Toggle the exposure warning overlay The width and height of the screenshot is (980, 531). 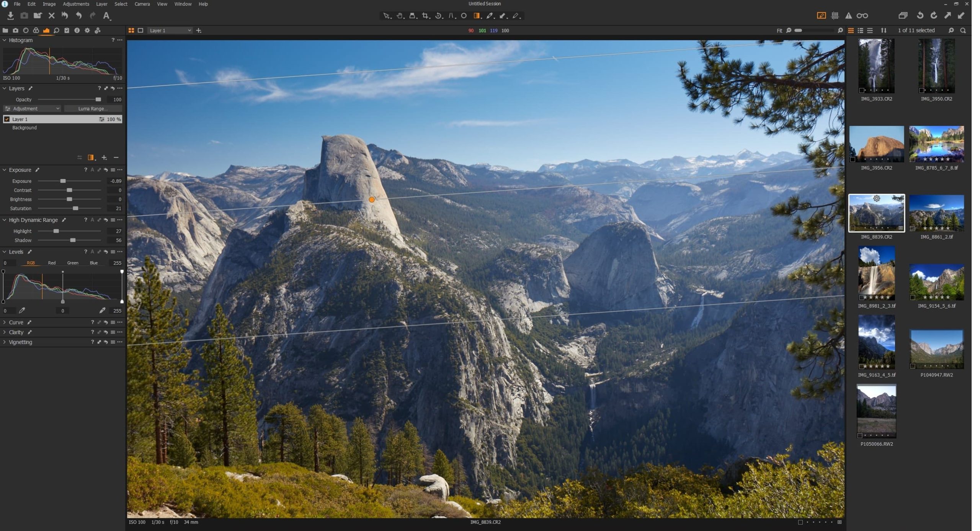(849, 16)
